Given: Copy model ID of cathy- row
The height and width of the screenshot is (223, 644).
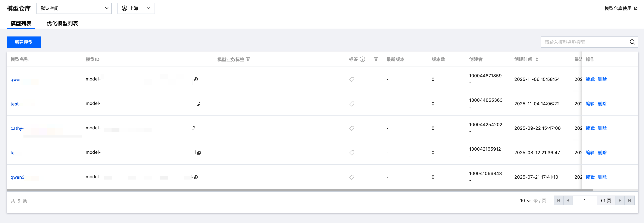Looking at the screenshot, I should pos(193,128).
